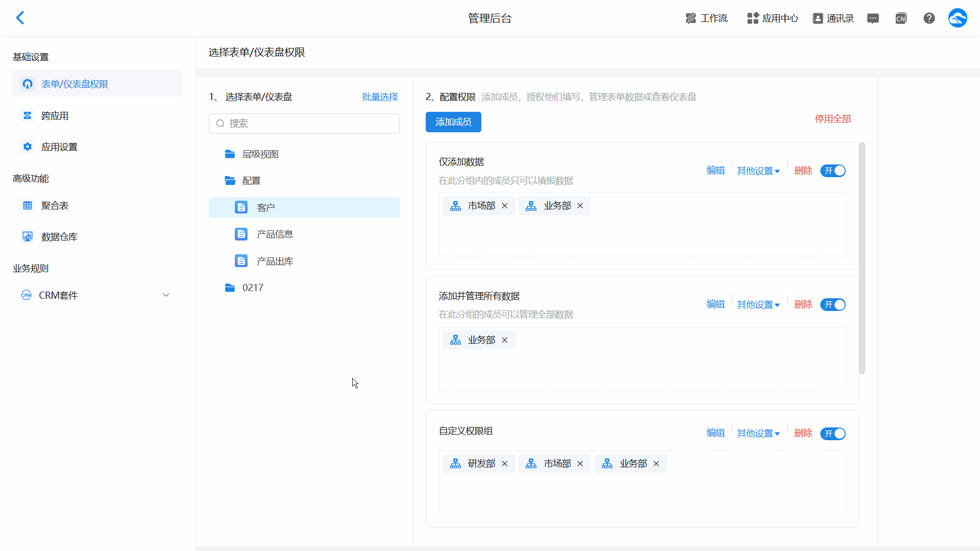Focus the 搜索 input field

(x=304, y=124)
